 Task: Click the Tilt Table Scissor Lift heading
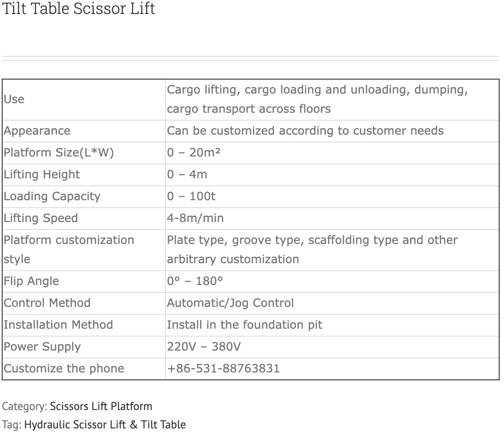[79, 8]
